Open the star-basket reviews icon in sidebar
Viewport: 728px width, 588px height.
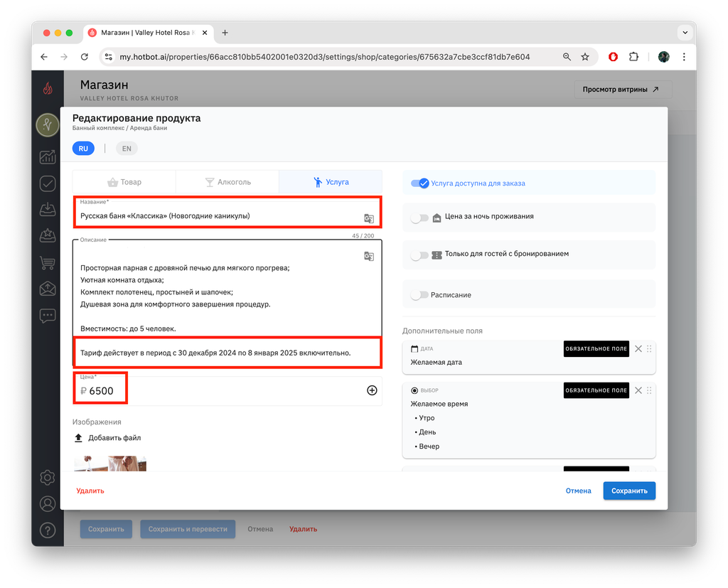click(x=48, y=235)
